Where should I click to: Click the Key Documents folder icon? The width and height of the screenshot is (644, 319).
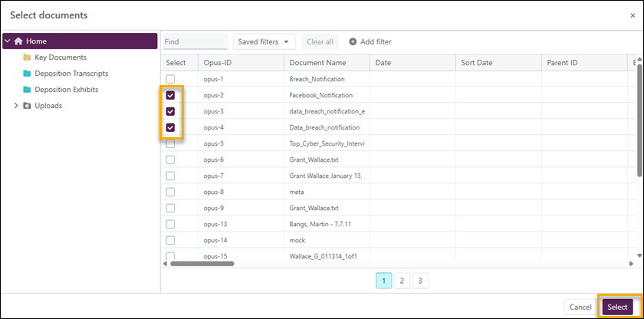click(27, 58)
